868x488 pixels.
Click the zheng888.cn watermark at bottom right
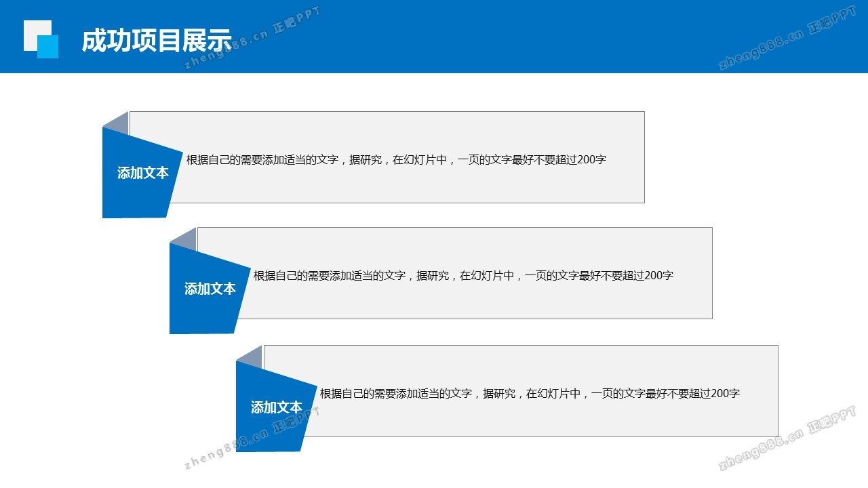click(x=787, y=441)
